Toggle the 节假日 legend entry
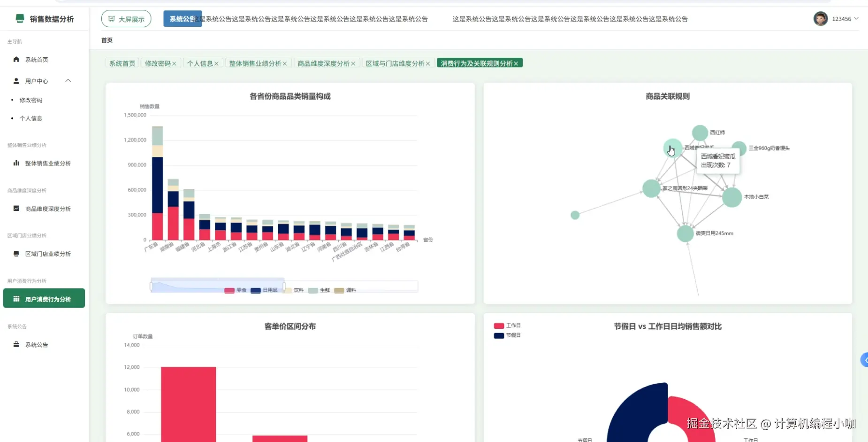 (x=507, y=335)
